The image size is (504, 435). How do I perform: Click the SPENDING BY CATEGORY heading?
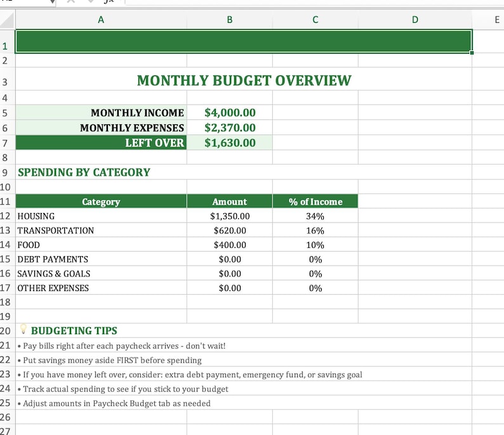coord(84,172)
